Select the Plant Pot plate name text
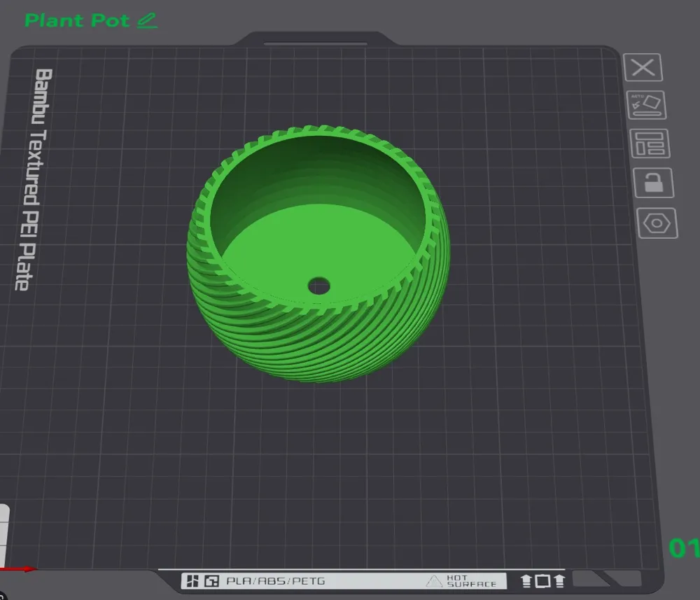 pyautogui.click(x=77, y=20)
